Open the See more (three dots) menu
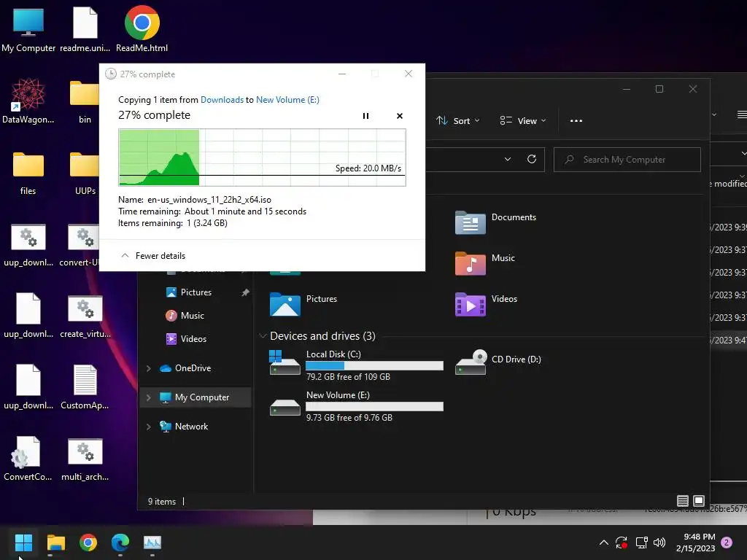The height and width of the screenshot is (560, 747). click(x=576, y=121)
